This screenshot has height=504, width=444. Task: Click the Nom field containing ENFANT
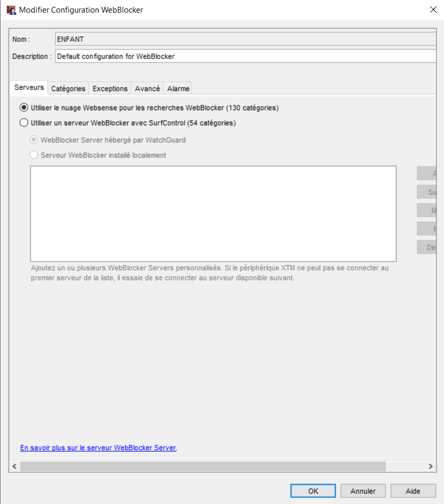point(246,39)
